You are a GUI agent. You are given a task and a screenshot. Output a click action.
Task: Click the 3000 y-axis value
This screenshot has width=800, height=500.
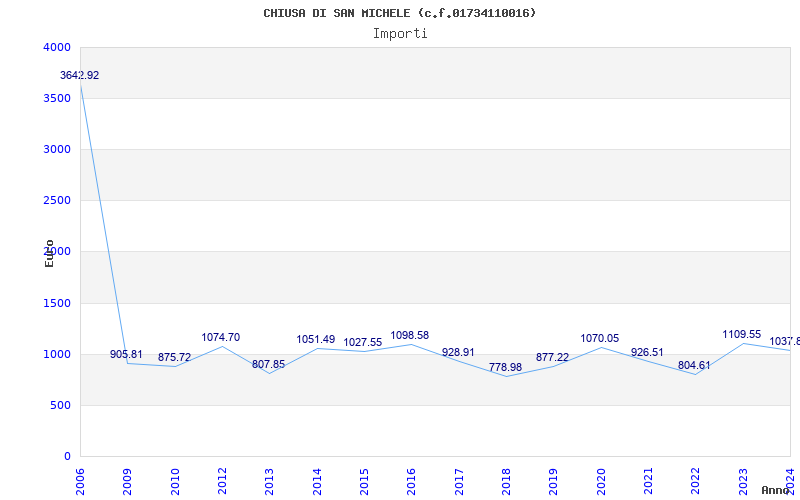click(58, 149)
